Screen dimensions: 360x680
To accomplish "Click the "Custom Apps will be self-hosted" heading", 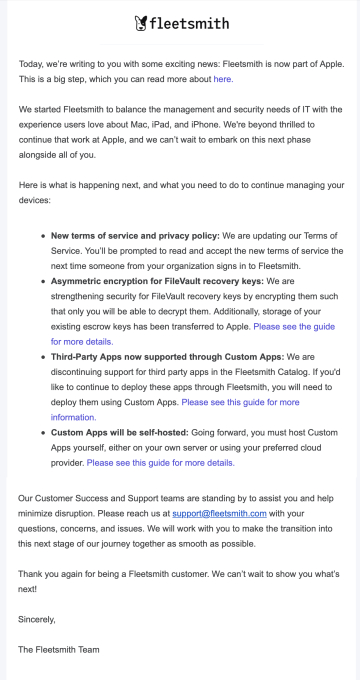I will click(120, 432).
